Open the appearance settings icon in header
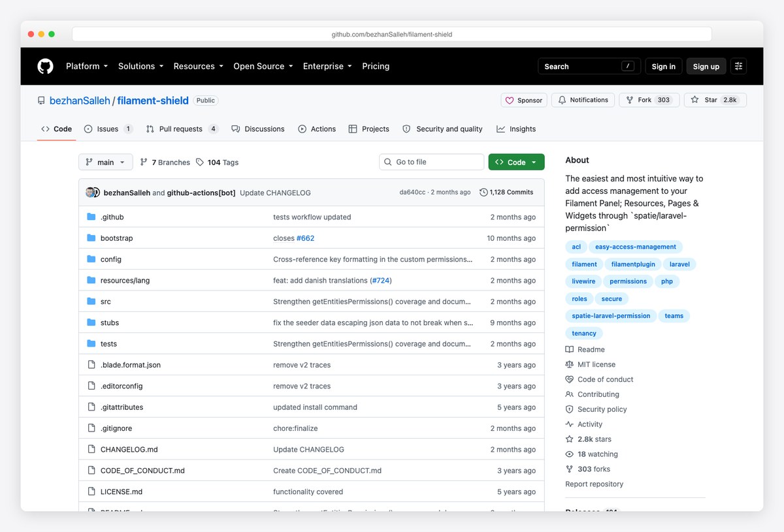 739,66
